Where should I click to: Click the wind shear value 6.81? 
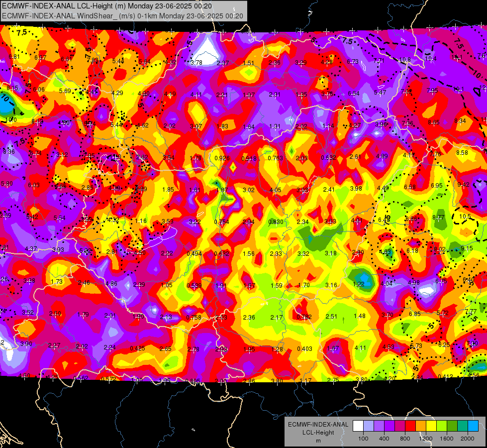pyautogui.click(x=14, y=57)
